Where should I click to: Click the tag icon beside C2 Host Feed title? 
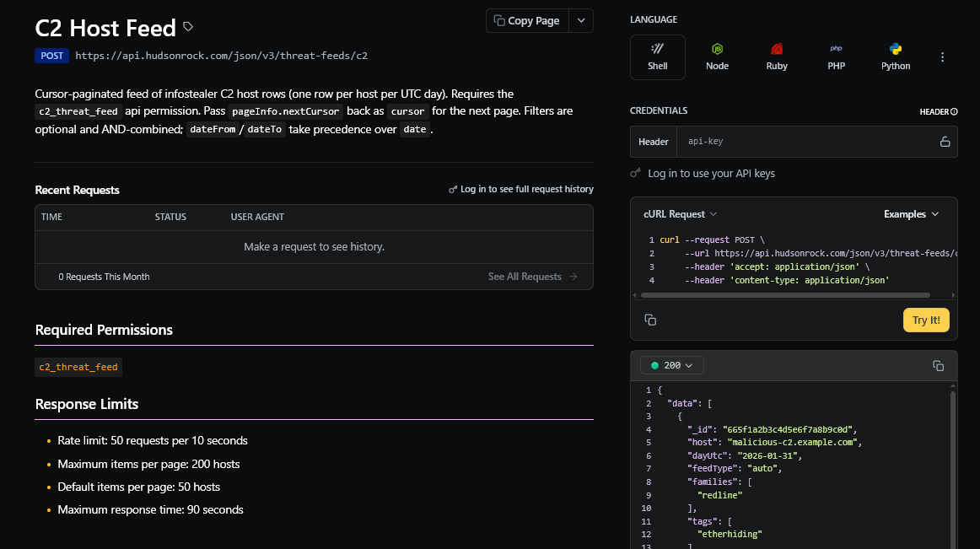(x=188, y=27)
